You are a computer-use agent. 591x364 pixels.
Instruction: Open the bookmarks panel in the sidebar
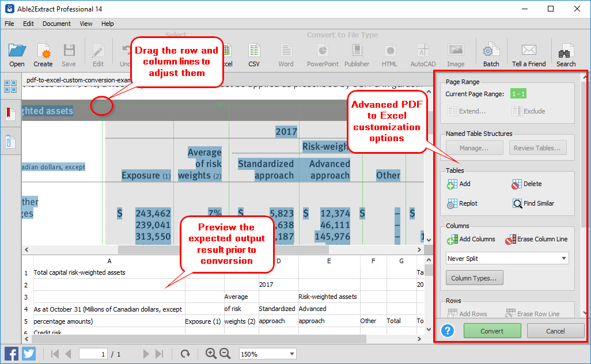(10, 113)
